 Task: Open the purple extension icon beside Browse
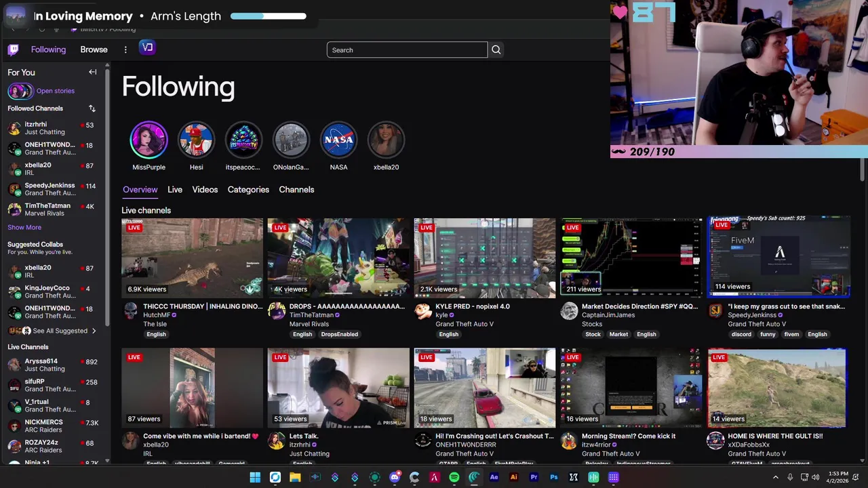click(x=148, y=47)
